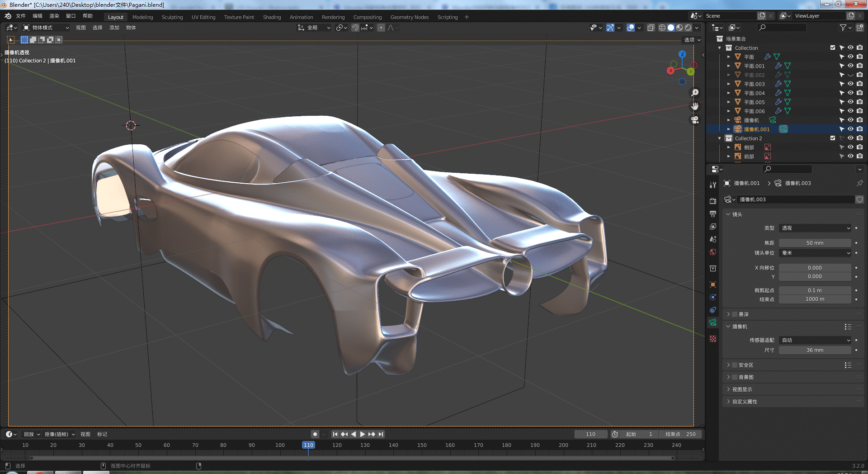
Task: Expand the 安全区 panel
Action: pos(728,365)
